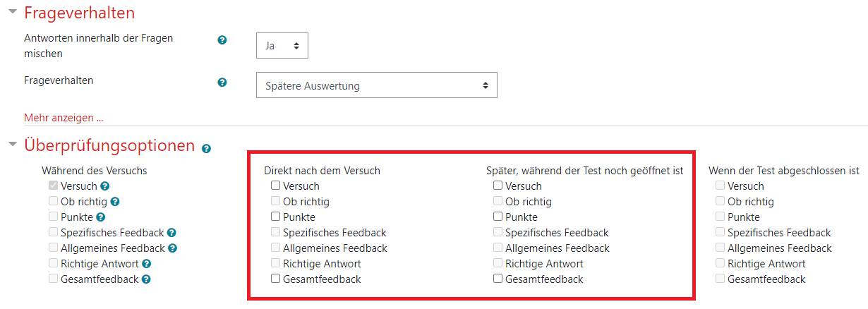Enable Punkte under Direkt nach dem Versuch
868x309 pixels.
(275, 217)
